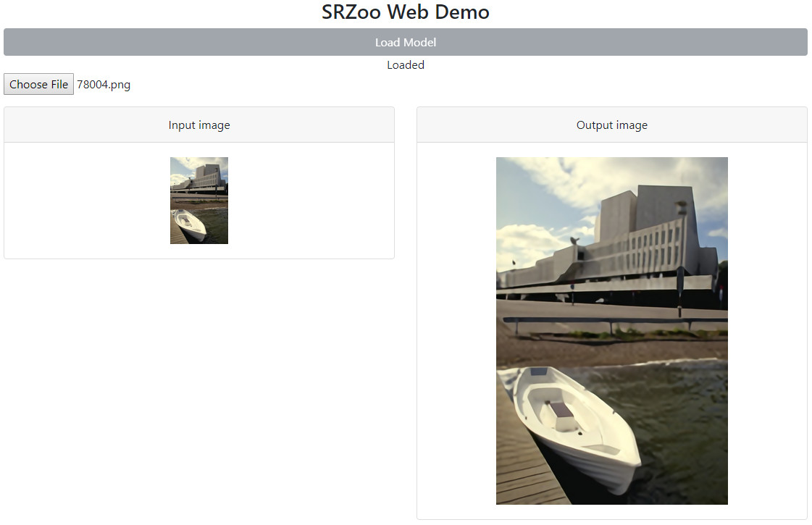Image resolution: width=812 pixels, height=525 pixels.
Task: Click the SRZoo Web Demo title
Action: point(406,12)
